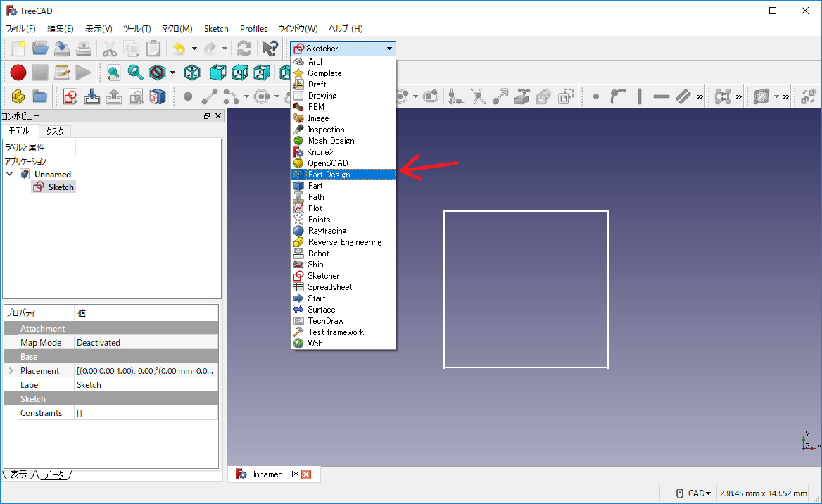Click the fit all zoom icon
Image resolution: width=822 pixels, height=504 pixels.
click(114, 73)
